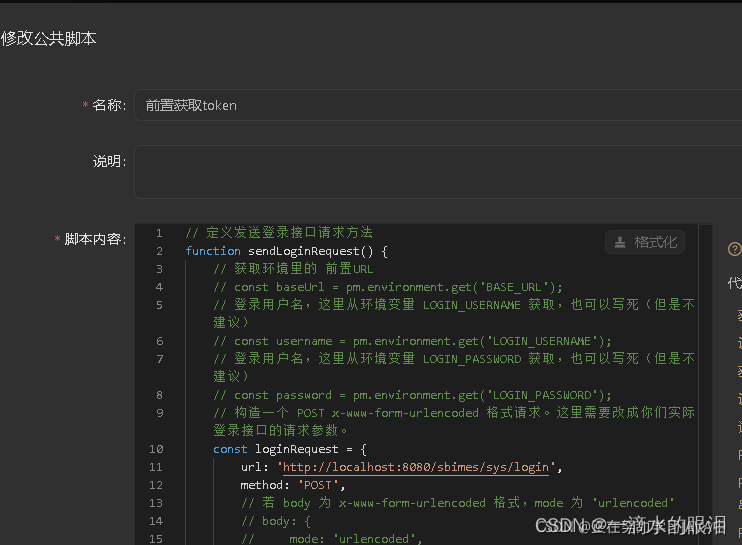Click the mode: 'urlencoded' comment on line 15
This screenshot has height=545, width=742.
tap(332, 538)
